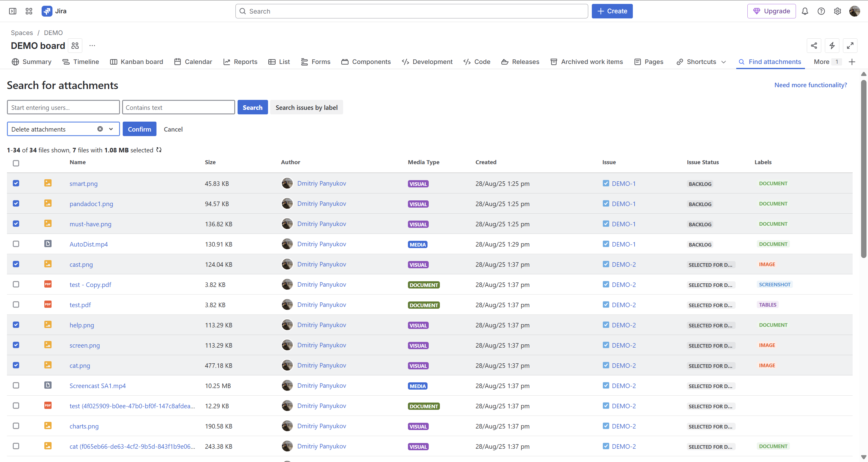Click the Contains text input field

(x=178, y=107)
